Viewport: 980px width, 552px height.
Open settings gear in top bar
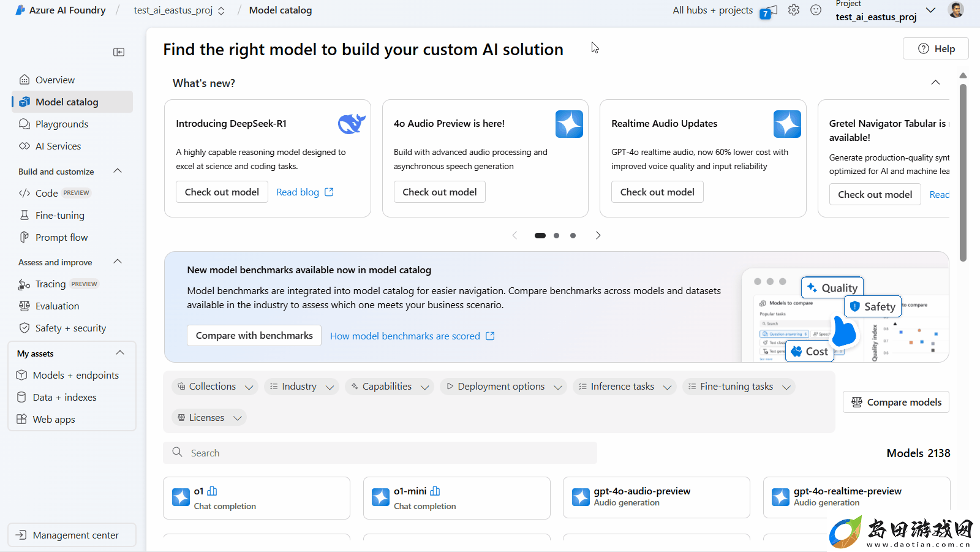pos(794,10)
